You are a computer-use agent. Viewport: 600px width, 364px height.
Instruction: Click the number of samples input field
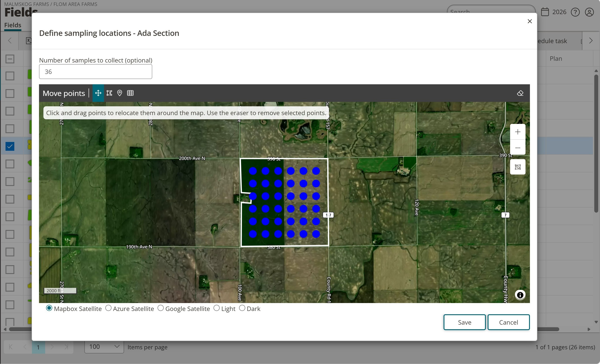coord(95,72)
